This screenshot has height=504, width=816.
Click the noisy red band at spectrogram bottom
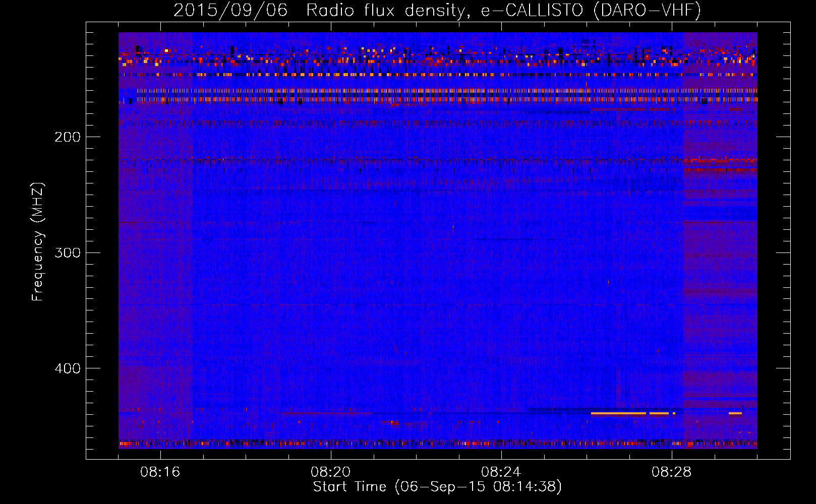(x=438, y=444)
